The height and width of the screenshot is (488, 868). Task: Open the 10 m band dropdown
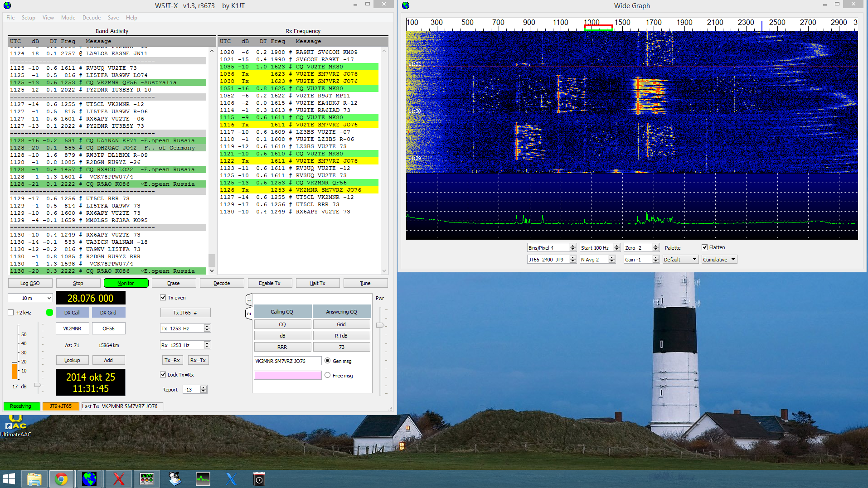[30, 298]
